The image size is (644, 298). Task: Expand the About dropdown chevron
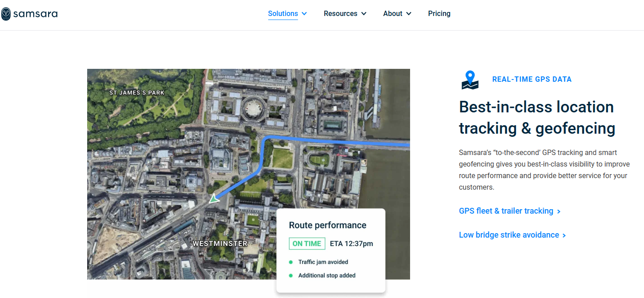(409, 14)
